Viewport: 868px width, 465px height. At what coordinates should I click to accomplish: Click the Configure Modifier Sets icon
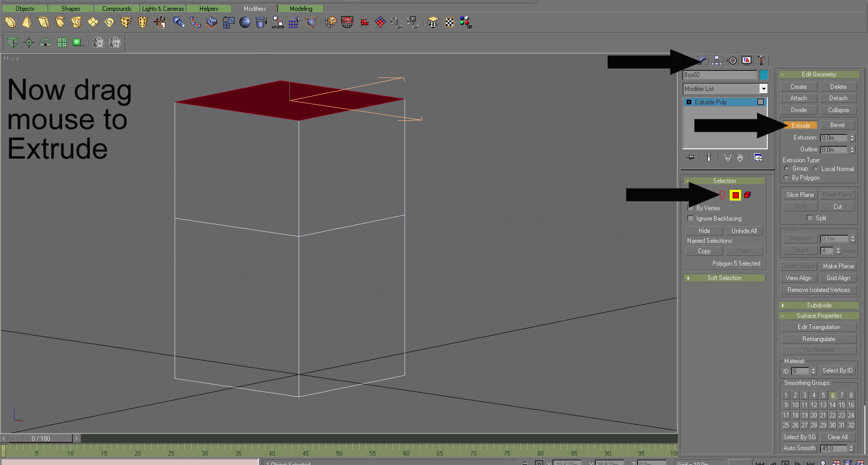click(x=758, y=158)
